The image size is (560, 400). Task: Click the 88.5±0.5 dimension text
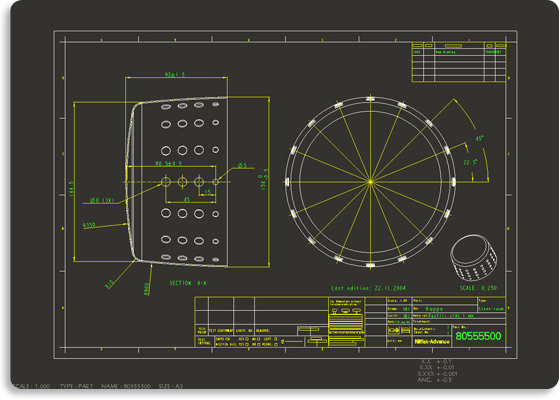click(x=169, y=163)
